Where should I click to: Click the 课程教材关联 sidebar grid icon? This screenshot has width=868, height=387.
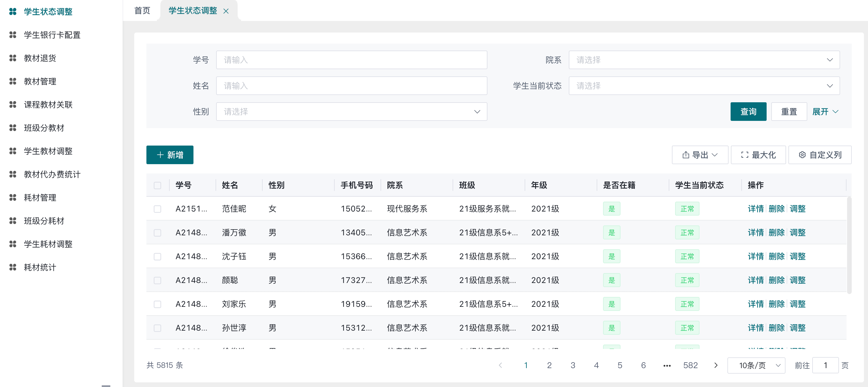click(x=13, y=105)
